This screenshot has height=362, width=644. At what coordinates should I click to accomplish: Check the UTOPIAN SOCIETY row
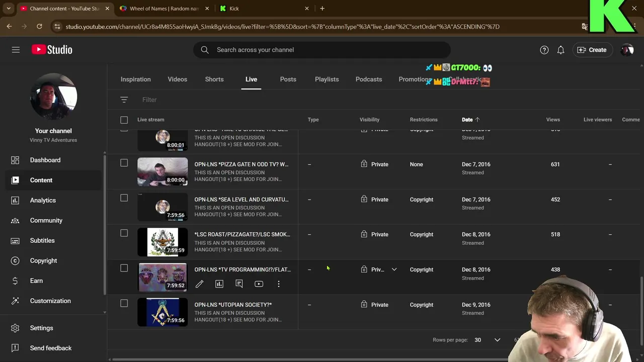click(124, 303)
